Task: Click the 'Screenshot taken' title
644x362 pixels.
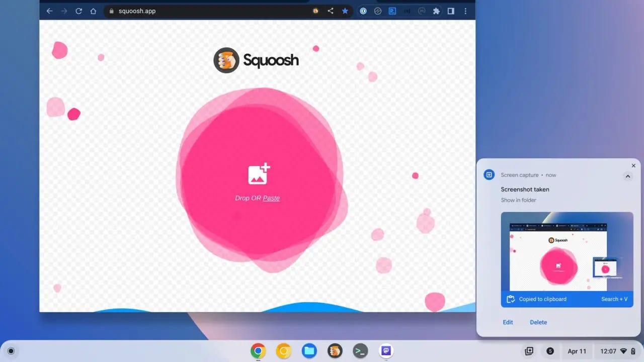Action: [x=525, y=190]
